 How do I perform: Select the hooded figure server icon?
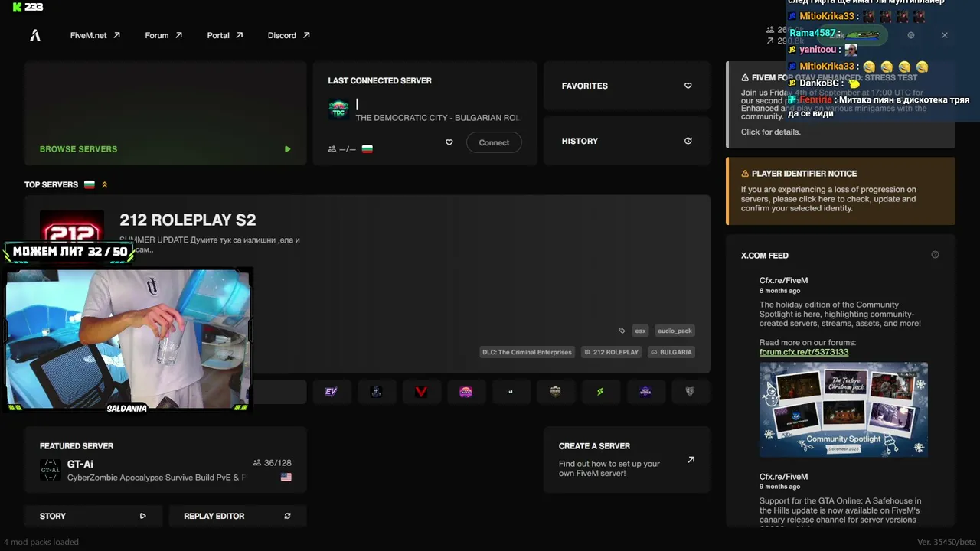pos(376,392)
